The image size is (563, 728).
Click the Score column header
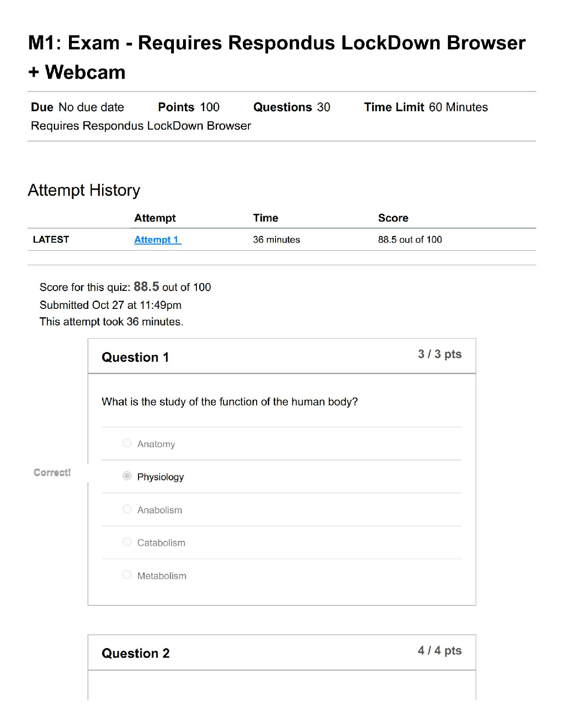[x=393, y=218]
